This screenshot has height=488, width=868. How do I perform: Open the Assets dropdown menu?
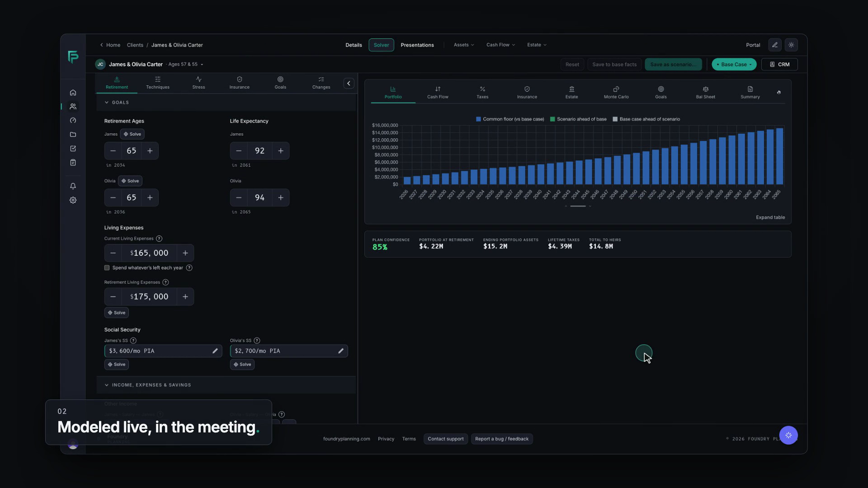464,45
